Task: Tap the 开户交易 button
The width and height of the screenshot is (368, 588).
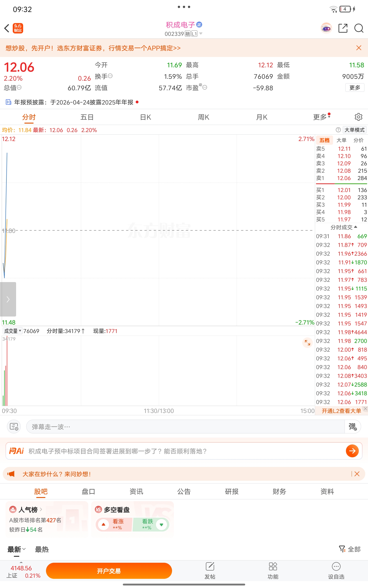Action: coord(109,571)
